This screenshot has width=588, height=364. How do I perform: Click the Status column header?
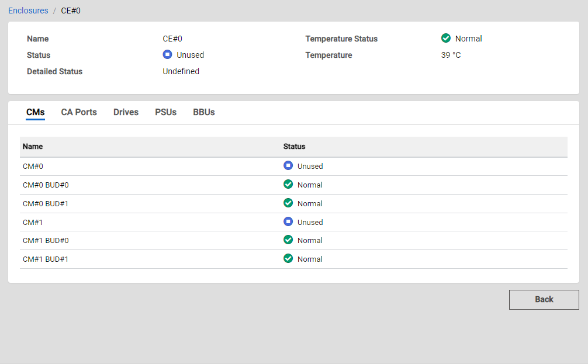294,147
